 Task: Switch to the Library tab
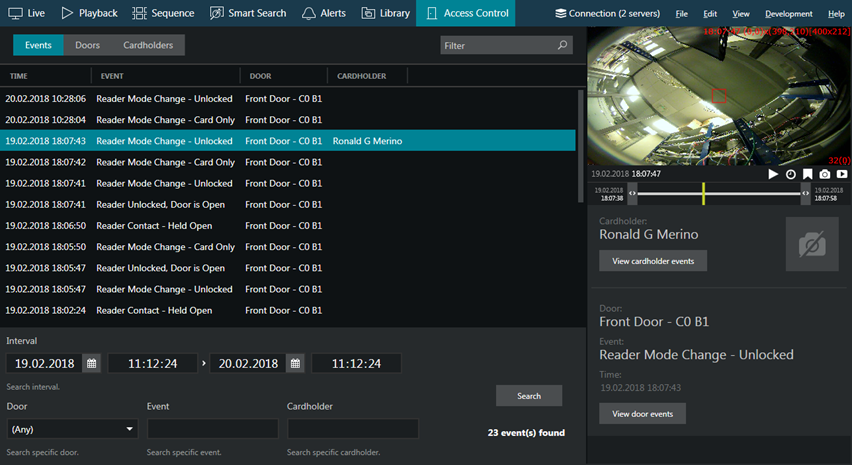pyautogui.click(x=386, y=13)
